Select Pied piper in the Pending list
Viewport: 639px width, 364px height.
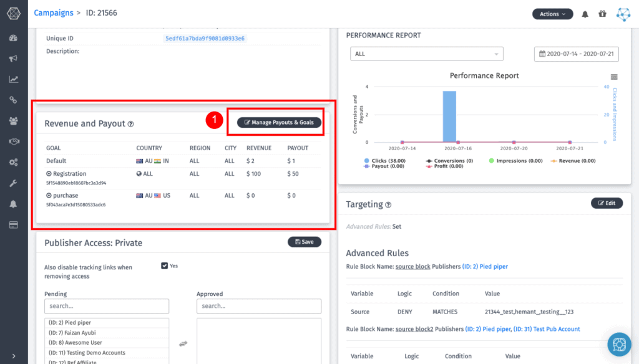pyautogui.click(x=69, y=323)
